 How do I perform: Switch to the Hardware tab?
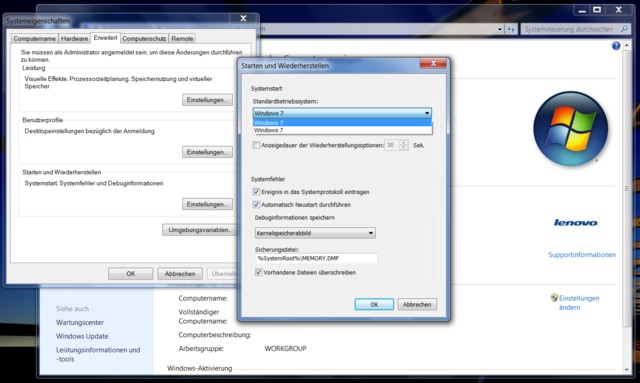(74, 38)
